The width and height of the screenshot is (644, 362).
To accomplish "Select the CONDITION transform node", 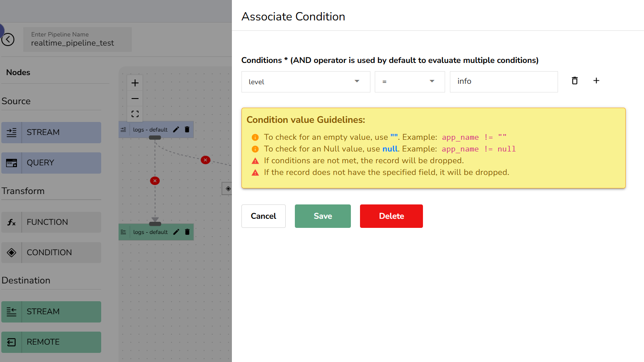I will (x=51, y=253).
